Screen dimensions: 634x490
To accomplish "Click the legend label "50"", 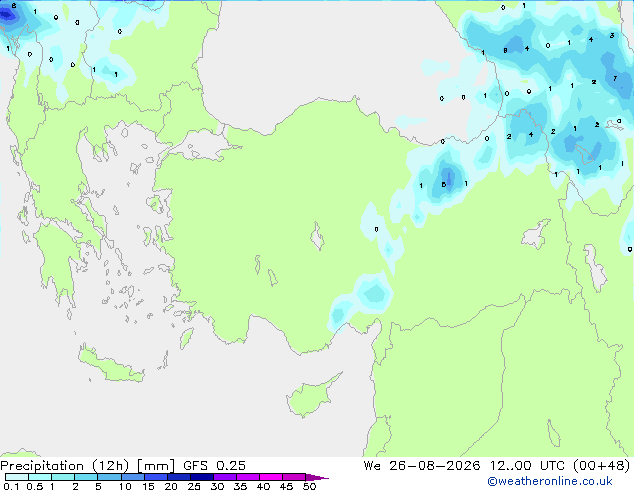I will 309,486.
